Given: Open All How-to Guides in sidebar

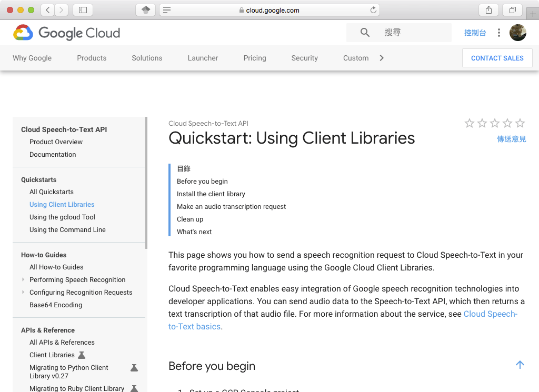Looking at the screenshot, I should point(56,267).
